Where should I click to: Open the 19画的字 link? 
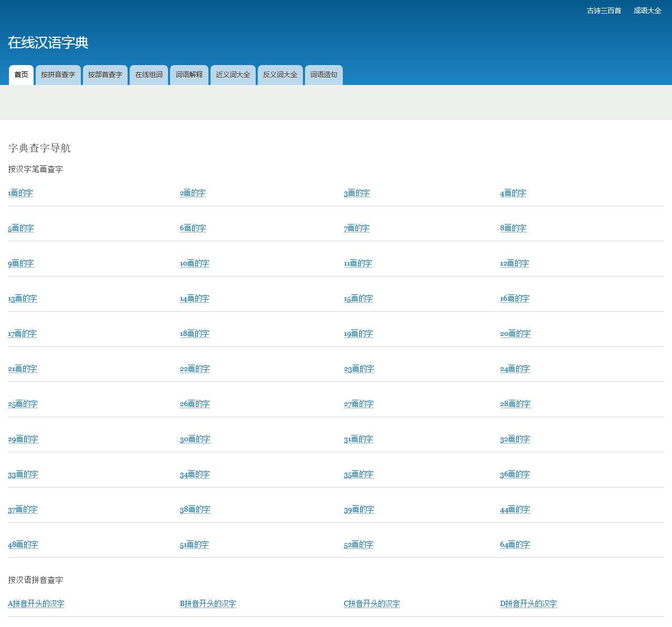coord(358,334)
